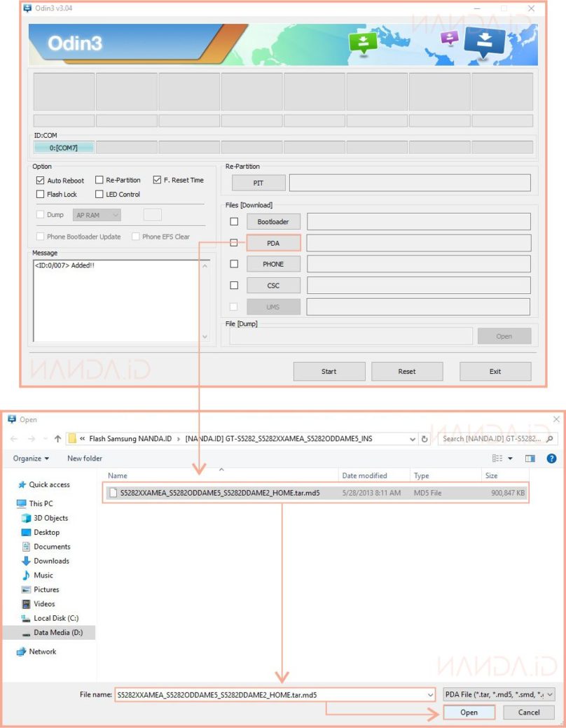Select the S5282XXAMEA HOME.tar.md5 file
This screenshot has height=728, width=566.
(x=219, y=493)
